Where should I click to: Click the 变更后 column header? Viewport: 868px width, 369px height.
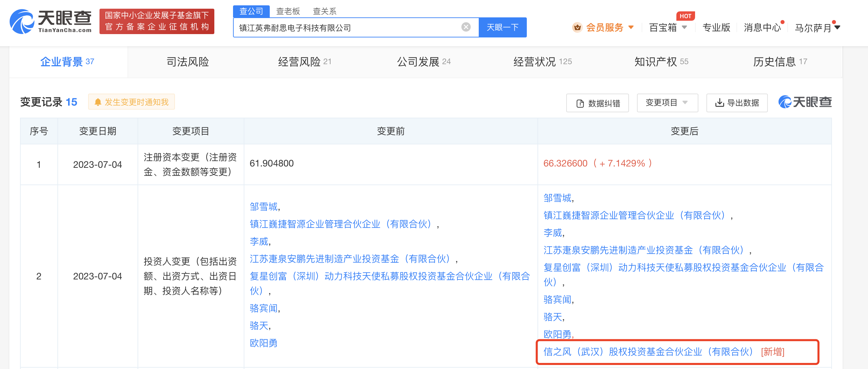(x=684, y=131)
